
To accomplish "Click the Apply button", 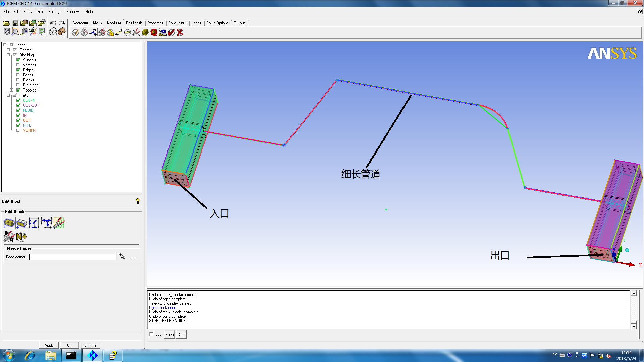I will point(49,345).
